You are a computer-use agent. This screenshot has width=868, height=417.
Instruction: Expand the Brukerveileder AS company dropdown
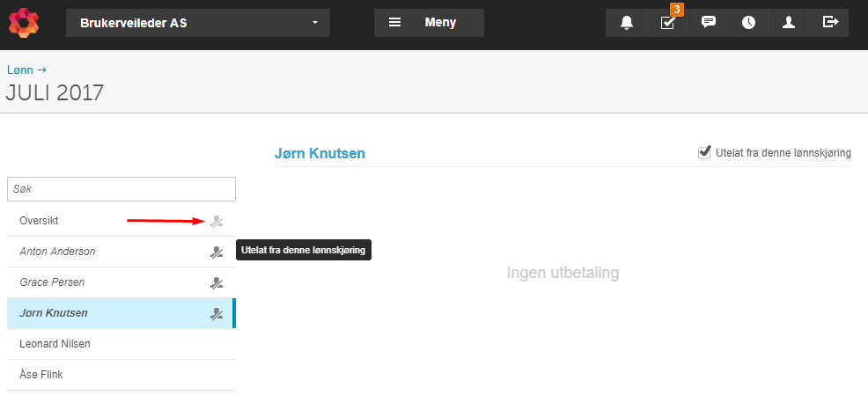[198, 23]
